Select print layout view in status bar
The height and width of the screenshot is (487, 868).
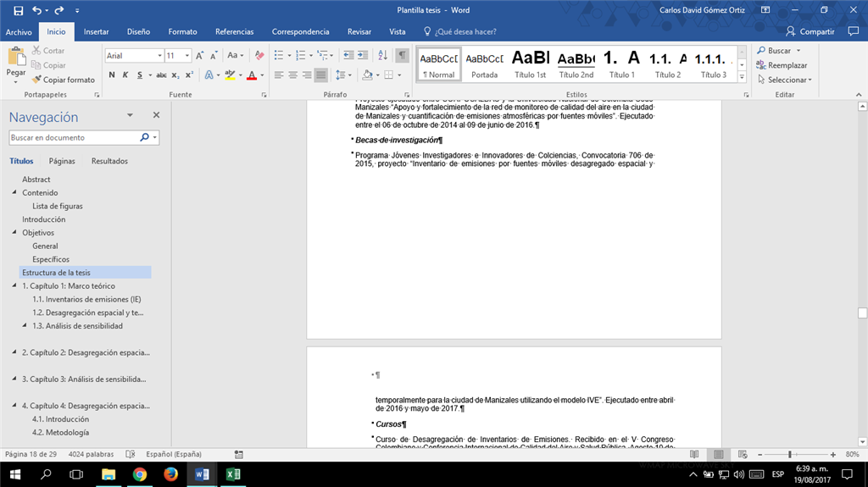719,454
